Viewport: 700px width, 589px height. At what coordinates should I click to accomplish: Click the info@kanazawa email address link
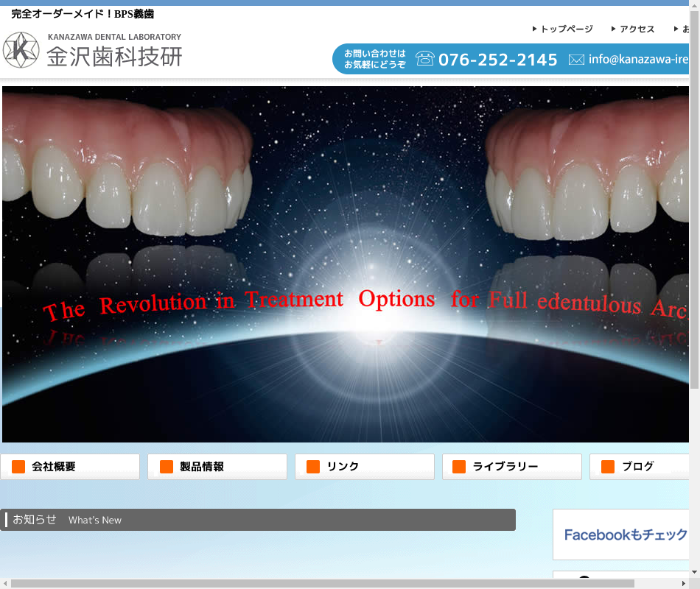tap(638, 60)
